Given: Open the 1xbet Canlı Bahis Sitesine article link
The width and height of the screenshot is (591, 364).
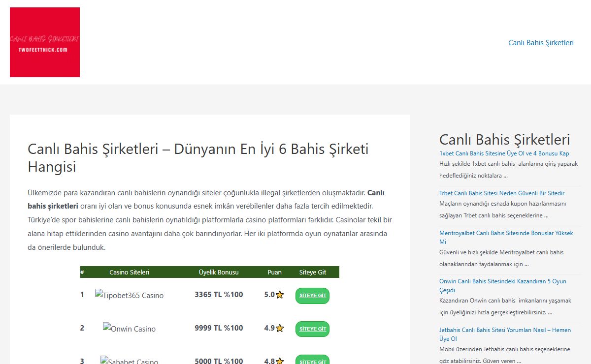Looking at the screenshot, I should coord(504,153).
